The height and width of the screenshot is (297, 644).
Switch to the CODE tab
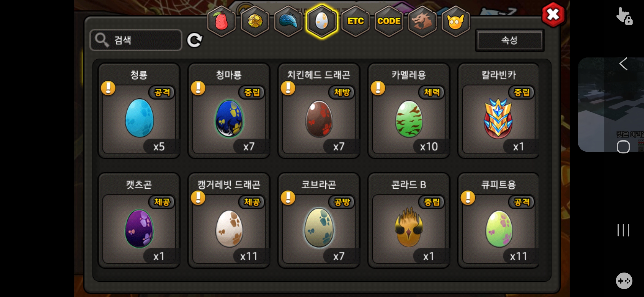click(389, 21)
